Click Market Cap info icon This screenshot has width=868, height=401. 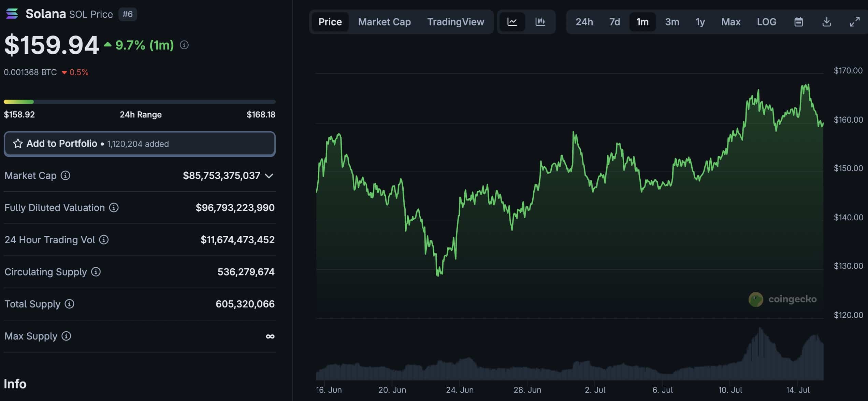[x=66, y=176]
